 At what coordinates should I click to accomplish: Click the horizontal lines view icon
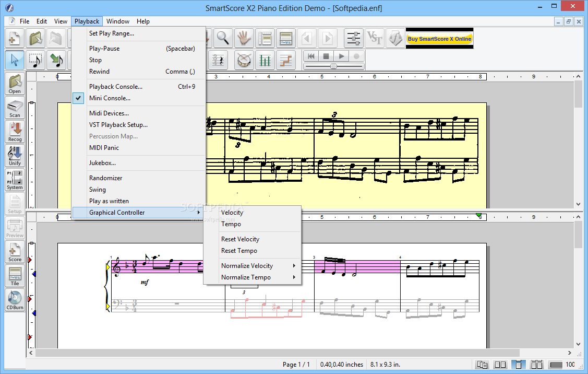point(556,365)
